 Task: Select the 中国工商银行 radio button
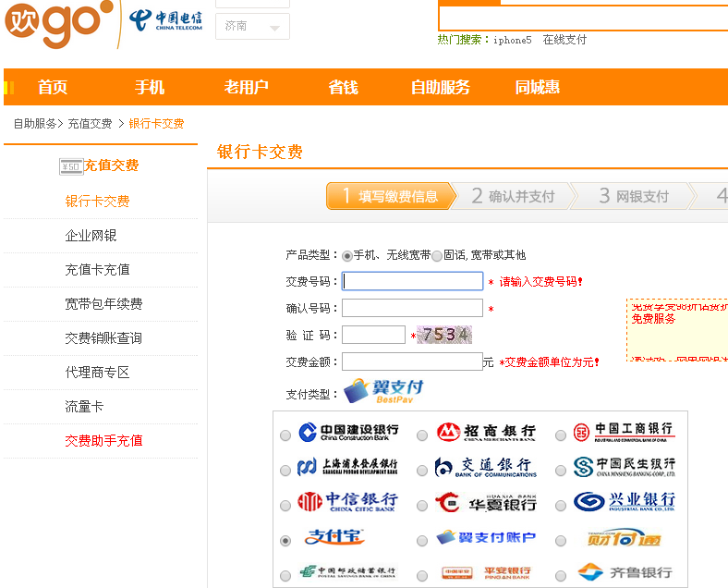(561, 435)
